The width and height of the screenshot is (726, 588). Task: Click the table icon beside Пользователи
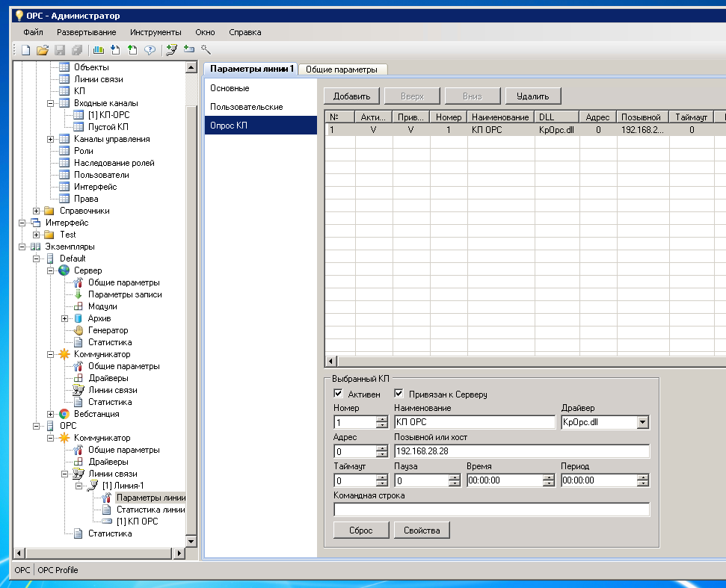[x=64, y=175]
